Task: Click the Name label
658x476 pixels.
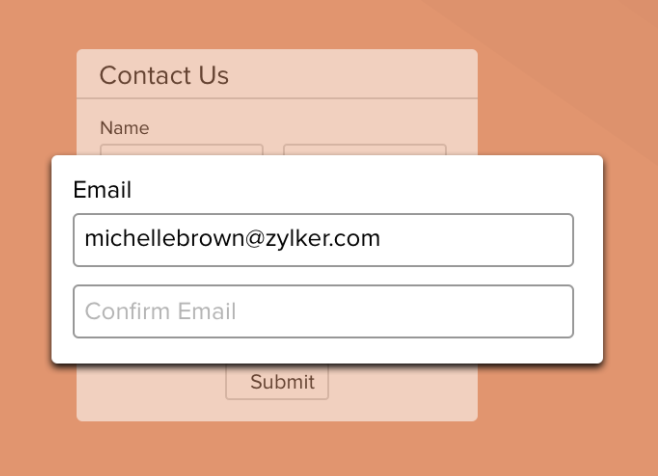Action: [x=124, y=128]
